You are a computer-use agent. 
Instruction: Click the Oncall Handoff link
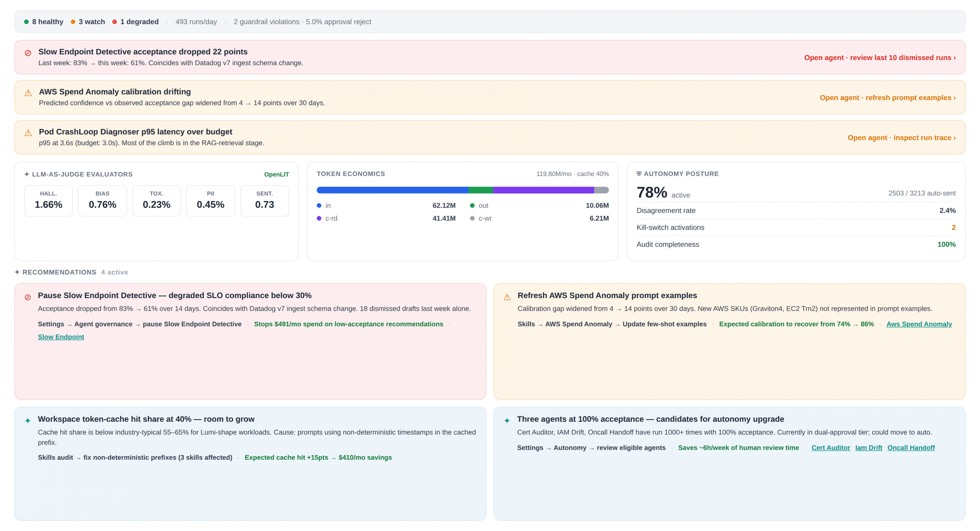pos(911,447)
